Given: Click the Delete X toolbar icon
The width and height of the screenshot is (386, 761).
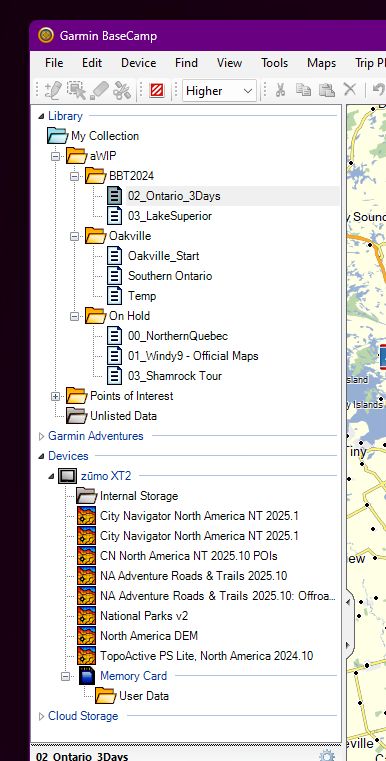Looking at the screenshot, I should pyautogui.click(x=350, y=89).
